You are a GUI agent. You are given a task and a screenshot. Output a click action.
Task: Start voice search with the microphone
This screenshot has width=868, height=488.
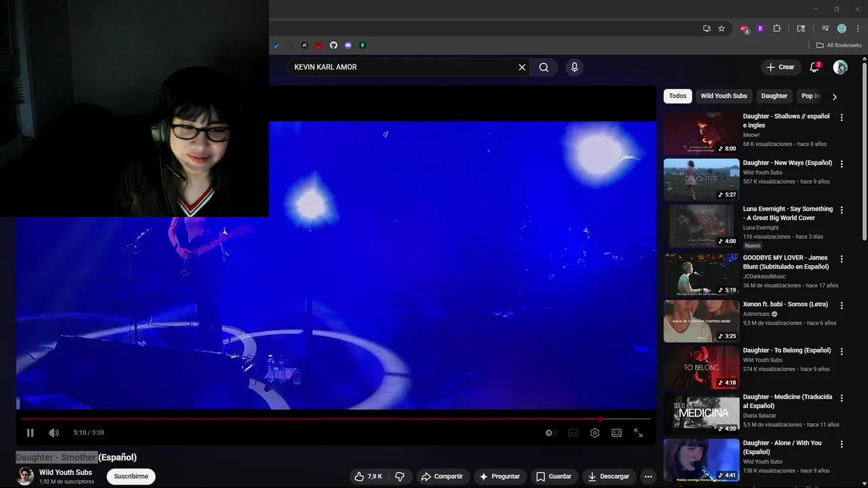point(574,67)
